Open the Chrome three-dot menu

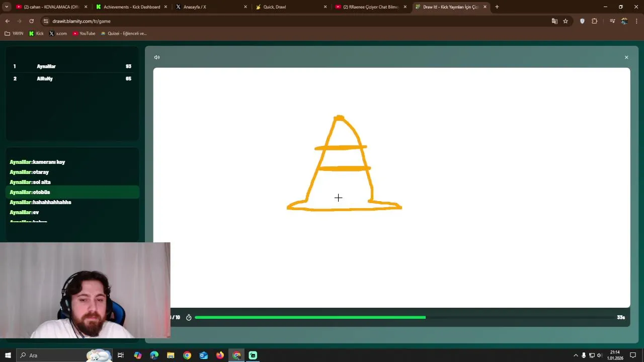click(x=637, y=21)
